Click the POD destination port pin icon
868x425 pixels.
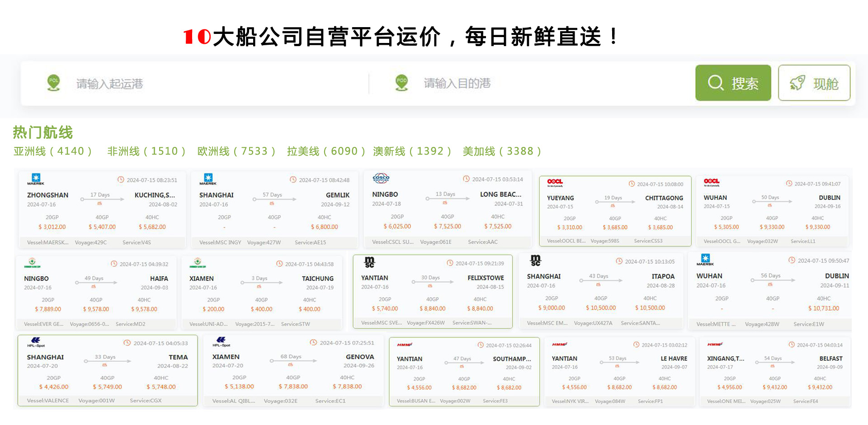point(401,83)
